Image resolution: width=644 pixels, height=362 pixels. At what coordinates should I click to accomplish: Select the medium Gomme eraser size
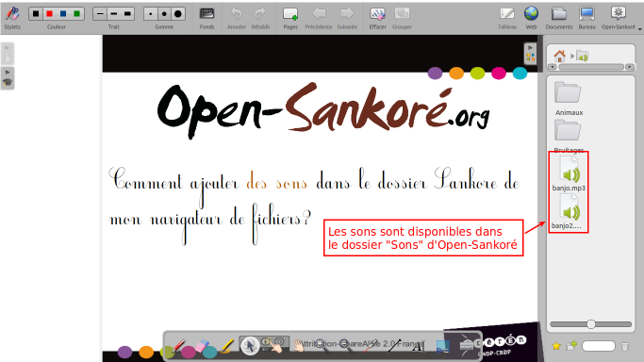[x=164, y=14]
